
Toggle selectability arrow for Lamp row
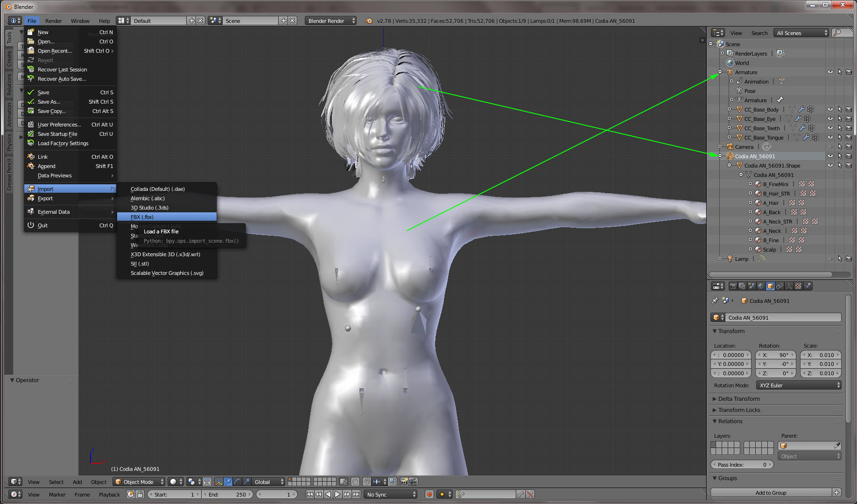[x=840, y=259]
